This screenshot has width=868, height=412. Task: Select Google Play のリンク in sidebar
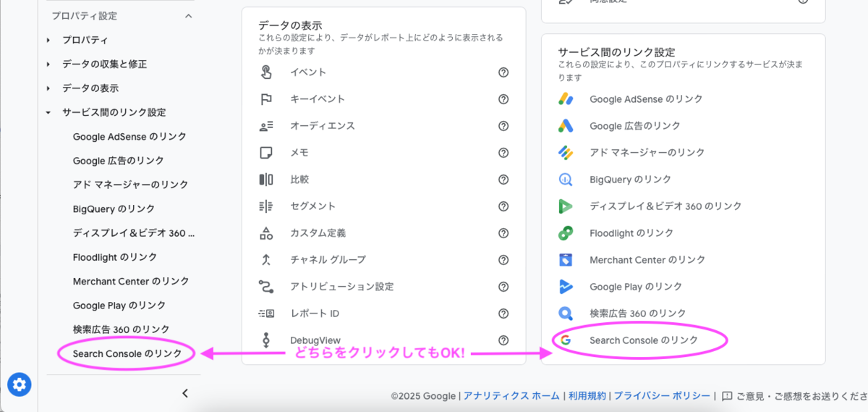coord(119,306)
